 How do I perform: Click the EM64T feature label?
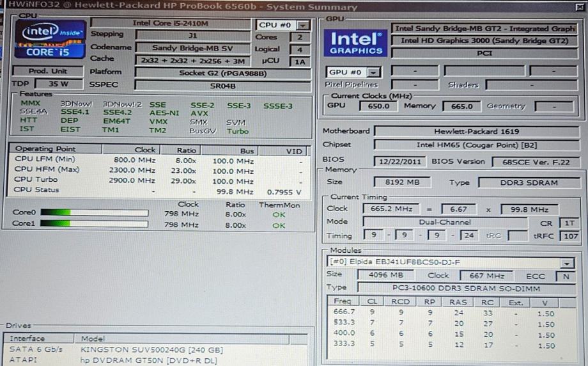coord(116,121)
